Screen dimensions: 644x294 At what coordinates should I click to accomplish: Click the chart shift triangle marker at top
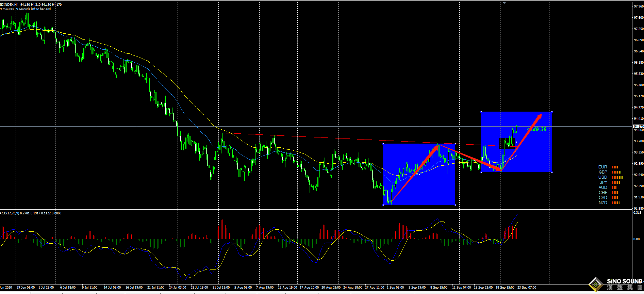(504, 3)
